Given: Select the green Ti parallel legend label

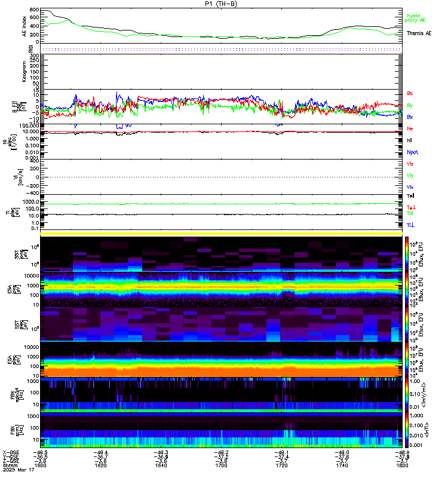Looking at the screenshot, I should tap(410, 213).
